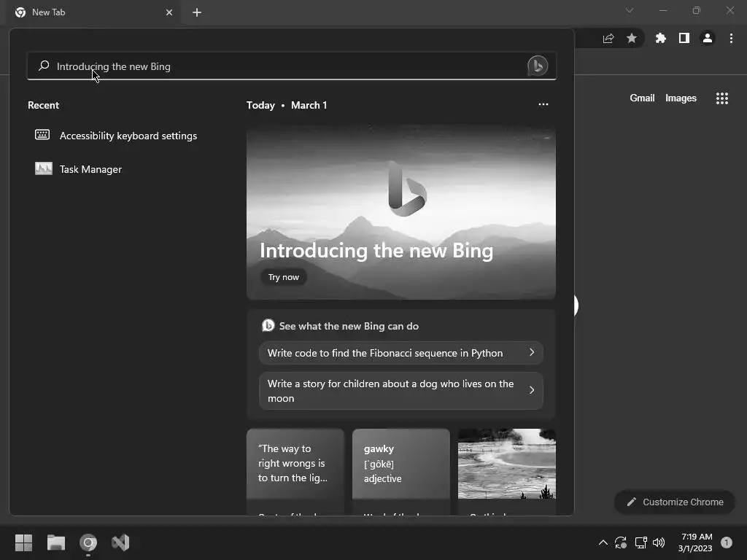Open the Chrome profile avatar
747x560 pixels.
pyautogui.click(x=708, y=38)
